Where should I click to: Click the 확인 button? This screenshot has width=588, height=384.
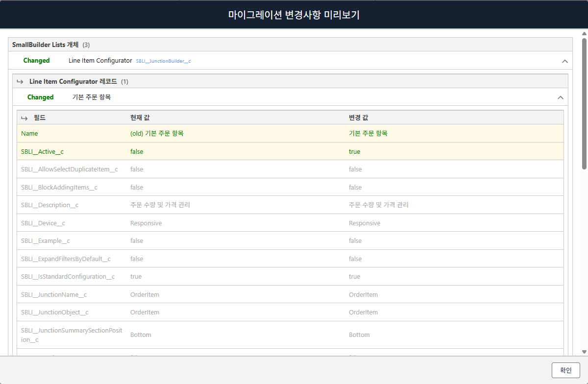coord(565,370)
